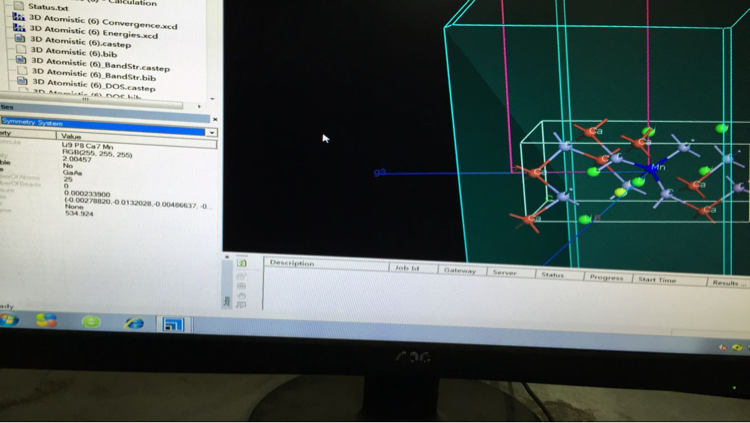Select 3D Atomistic (6)_BandStr.bib file

(x=94, y=74)
